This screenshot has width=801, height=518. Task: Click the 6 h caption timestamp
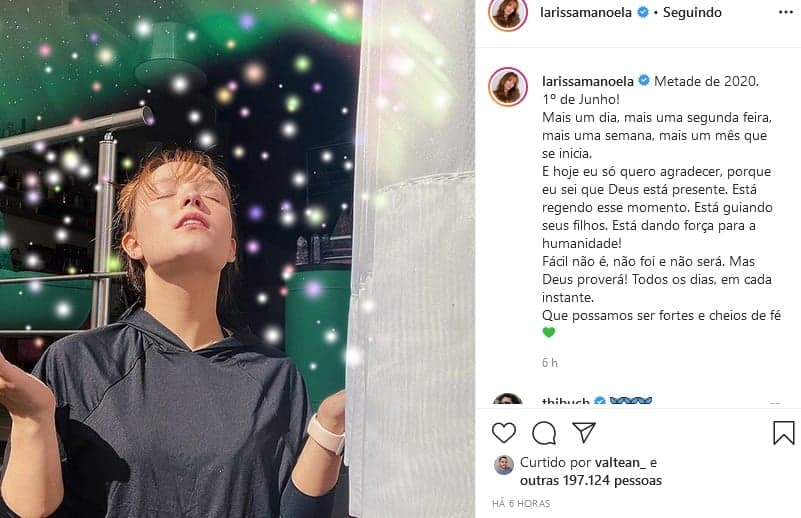click(550, 363)
